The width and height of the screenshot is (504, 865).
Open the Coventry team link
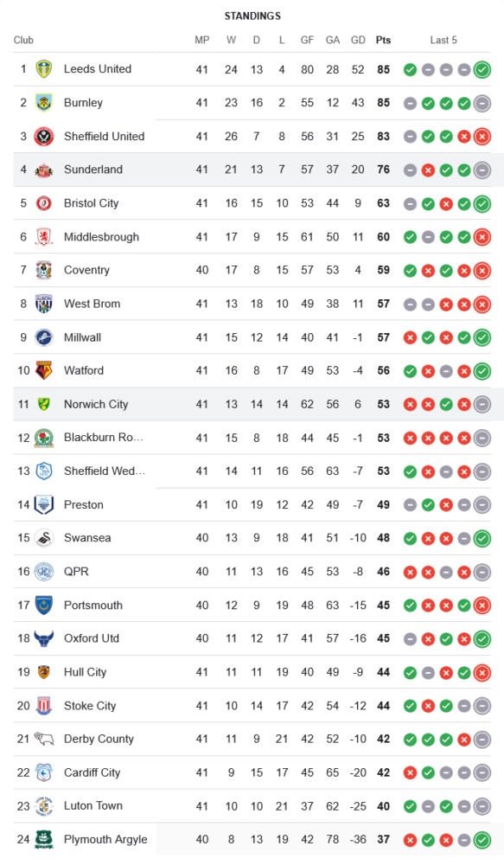point(86,270)
